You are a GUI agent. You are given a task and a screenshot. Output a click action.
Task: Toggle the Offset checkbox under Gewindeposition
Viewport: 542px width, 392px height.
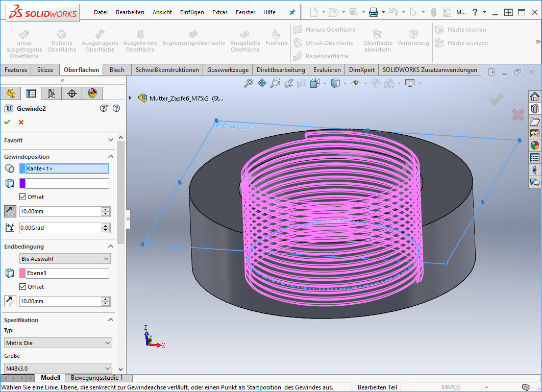[x=23, y=197]
